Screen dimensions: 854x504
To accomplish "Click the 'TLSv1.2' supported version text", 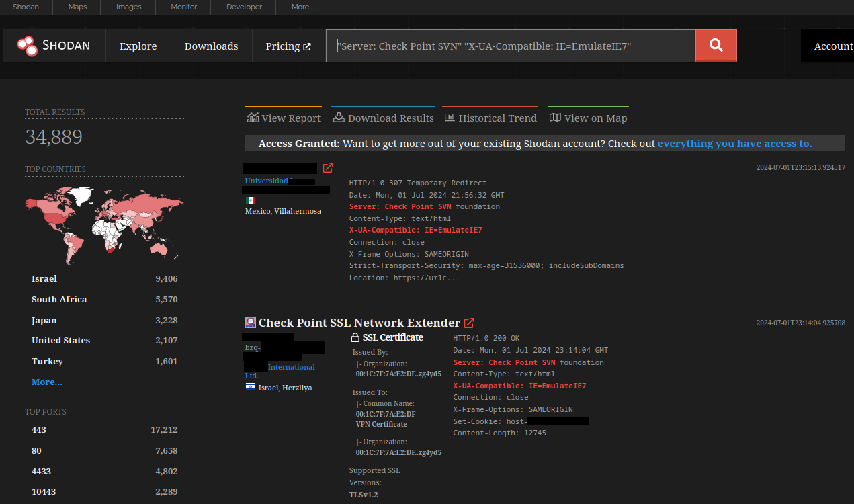I will 363,495.
